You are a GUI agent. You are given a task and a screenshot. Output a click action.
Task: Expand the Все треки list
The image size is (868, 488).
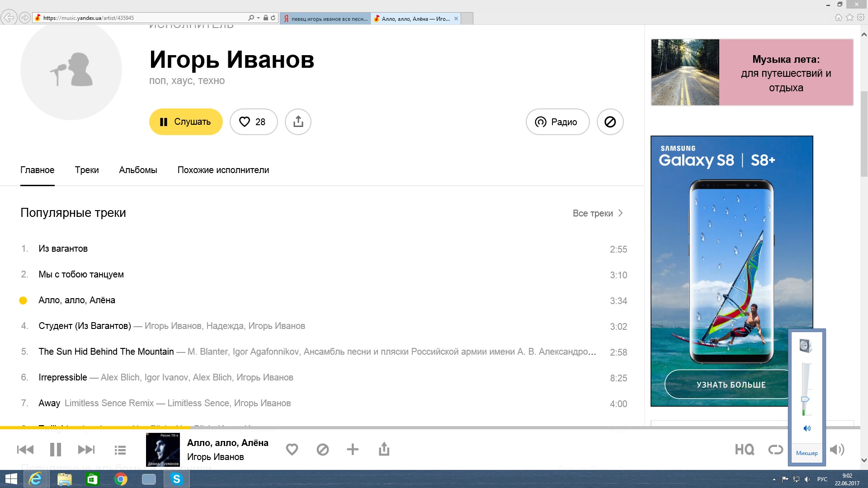(598, 213)
